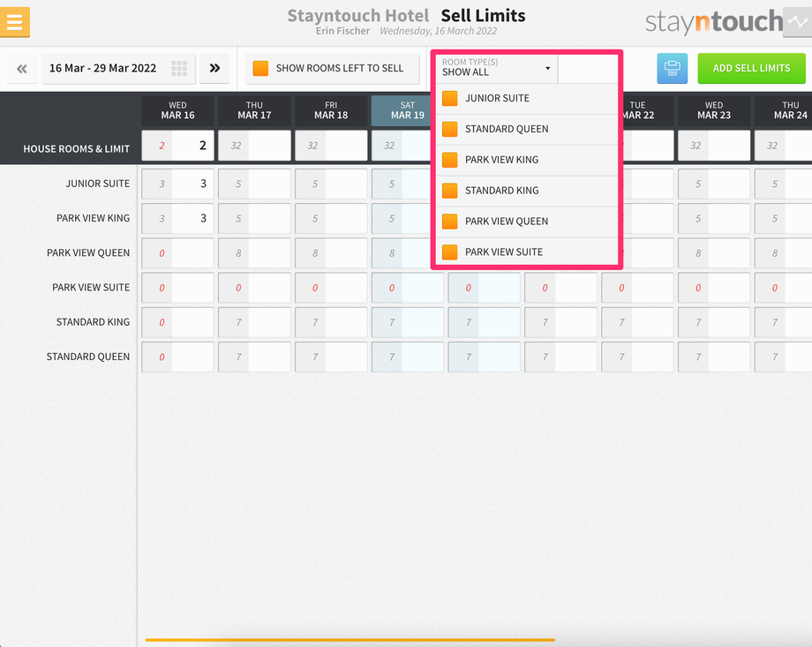Edit Standard Queen limit for Mar 19
The width and height of the screenshot is (812, 647).
point(423,357)
